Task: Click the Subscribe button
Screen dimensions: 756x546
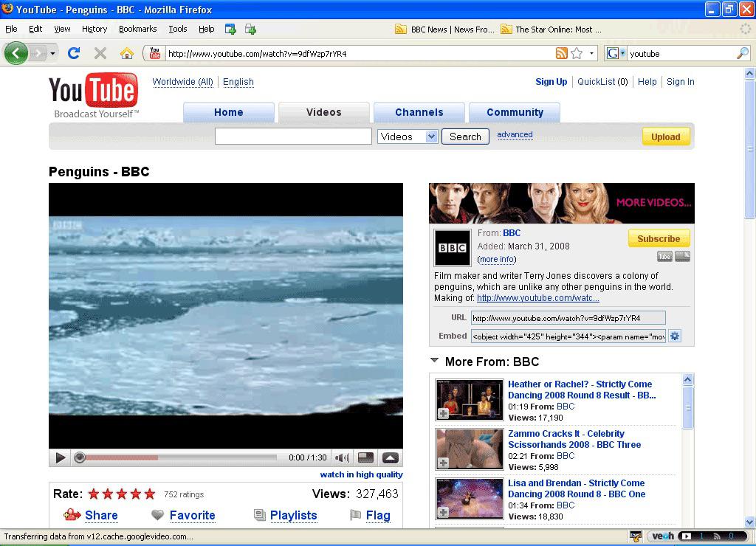Action: [x=658, y=238]
